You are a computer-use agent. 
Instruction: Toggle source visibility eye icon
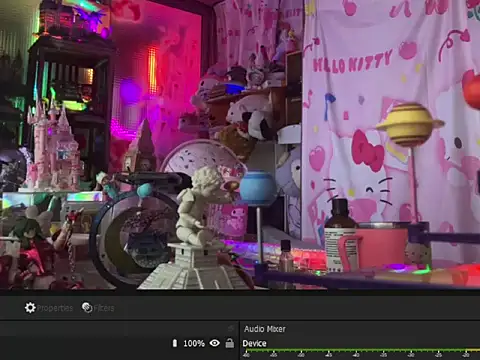[215, 343]
